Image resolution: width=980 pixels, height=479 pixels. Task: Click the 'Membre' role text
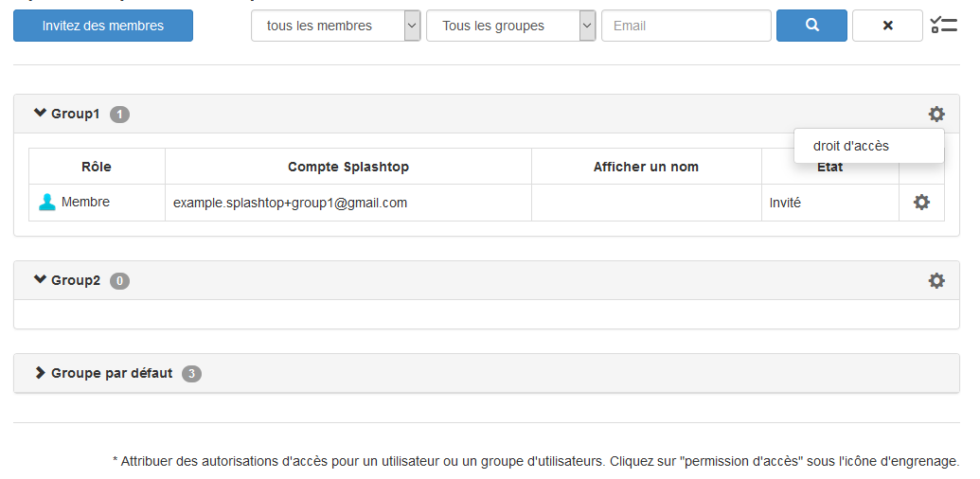click(85, 203)
